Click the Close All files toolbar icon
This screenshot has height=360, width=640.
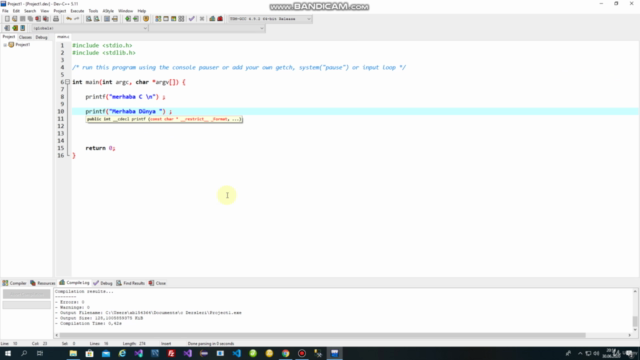point(46,19)
